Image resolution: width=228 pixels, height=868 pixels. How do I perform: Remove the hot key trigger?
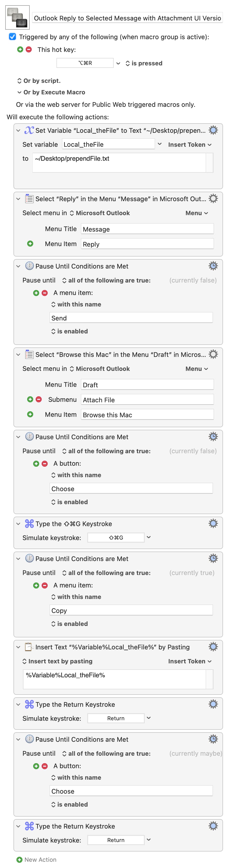point(29,49)
